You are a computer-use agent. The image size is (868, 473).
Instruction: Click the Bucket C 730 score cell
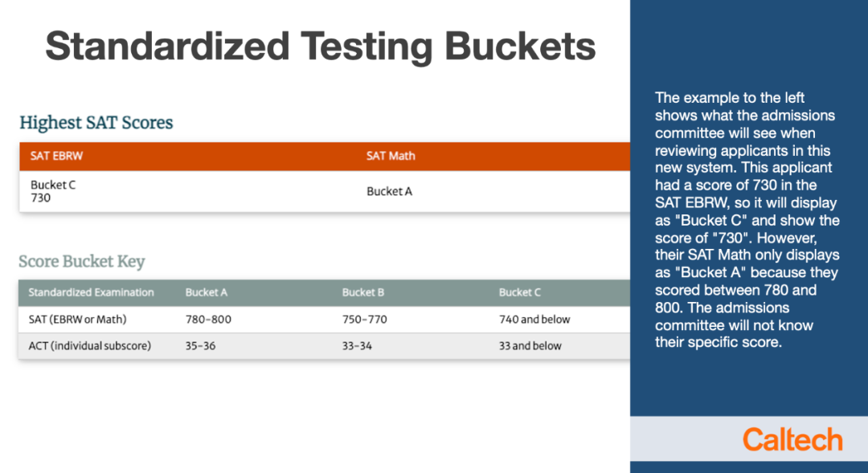pos(53,191)
